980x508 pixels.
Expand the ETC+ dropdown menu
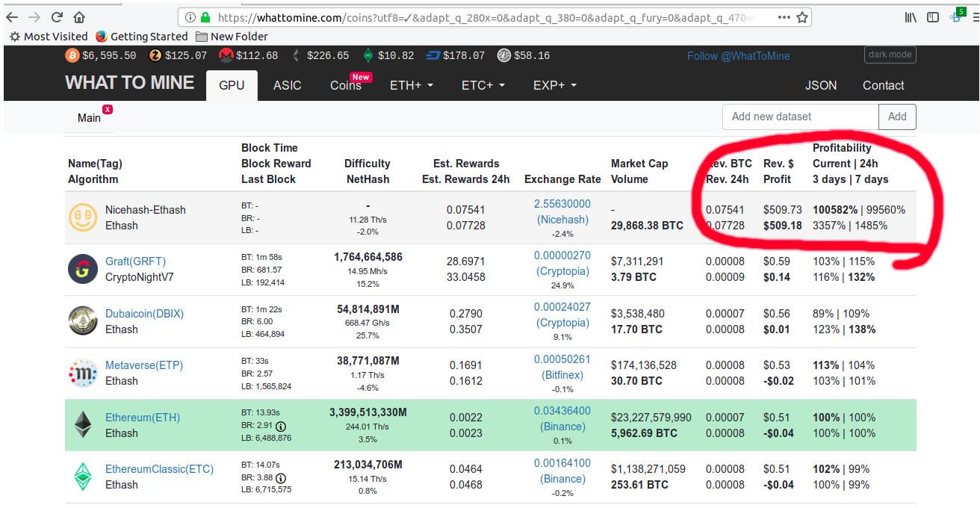click(483, 85)
